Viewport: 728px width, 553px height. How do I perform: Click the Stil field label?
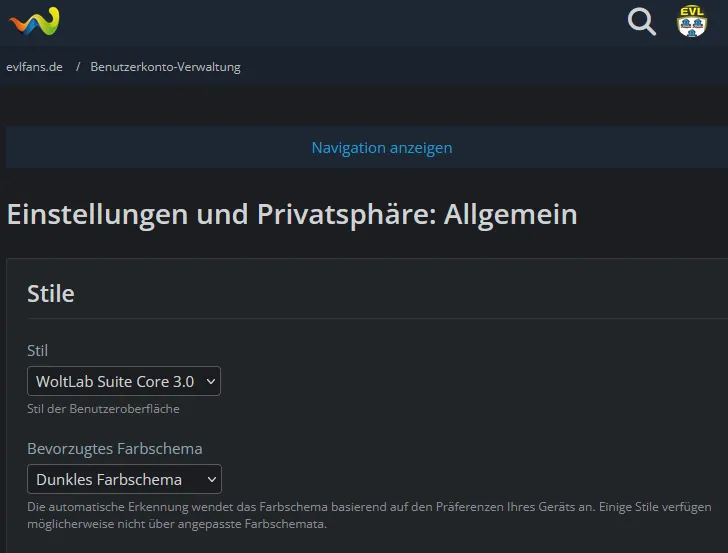[x=38, y=351]
